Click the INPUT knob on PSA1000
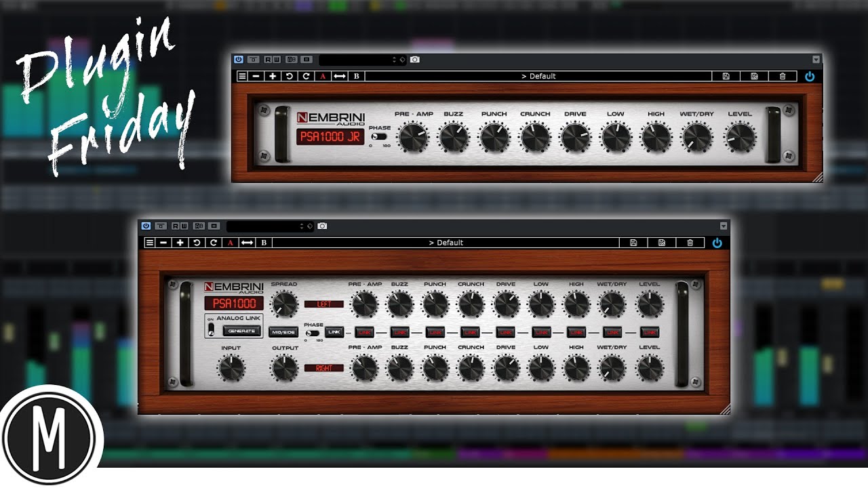Viewport: 868px width, 488px height. pos(231,368)
